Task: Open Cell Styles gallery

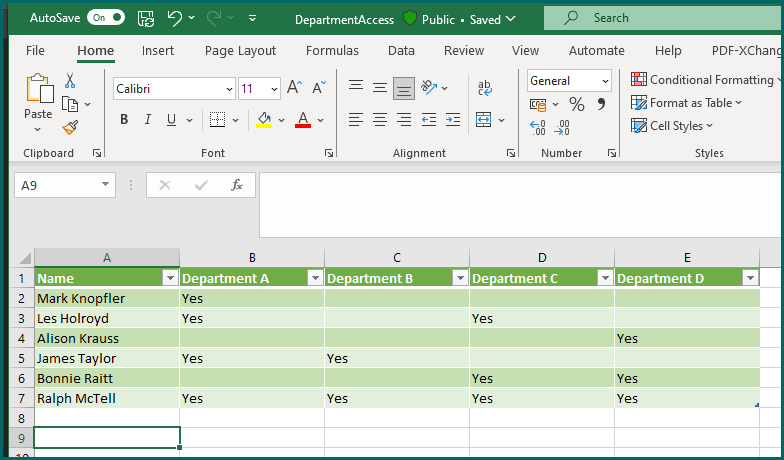Action: 672,126
